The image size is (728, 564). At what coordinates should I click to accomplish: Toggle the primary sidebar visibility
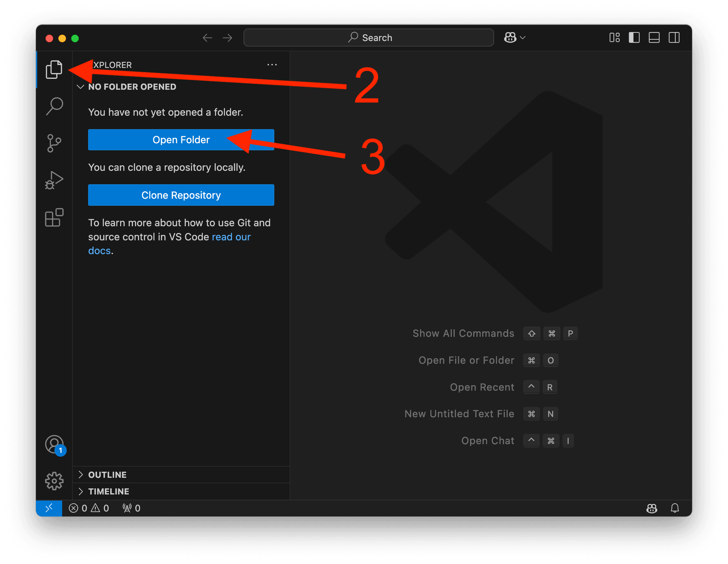pyautogui.click(x=634, y=38)
